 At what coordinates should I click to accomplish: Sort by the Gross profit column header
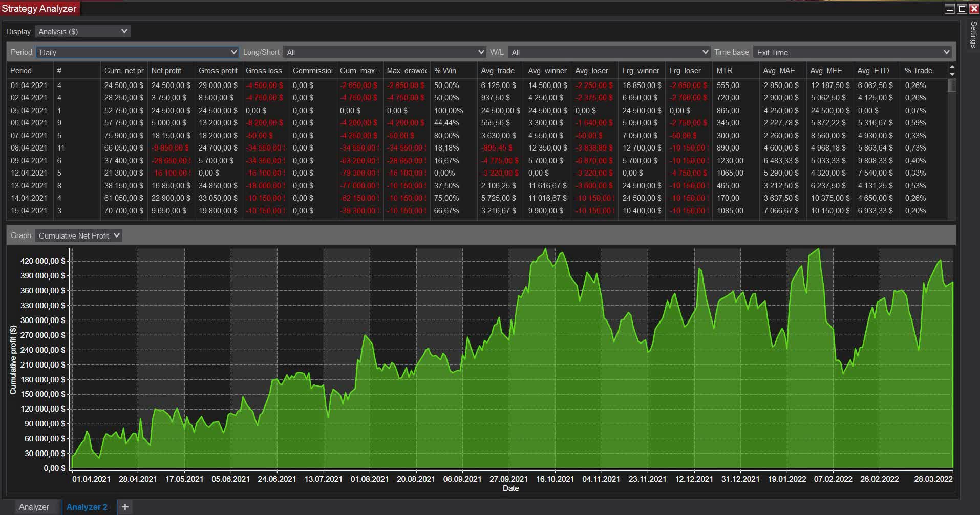click(x=218, y=71)
